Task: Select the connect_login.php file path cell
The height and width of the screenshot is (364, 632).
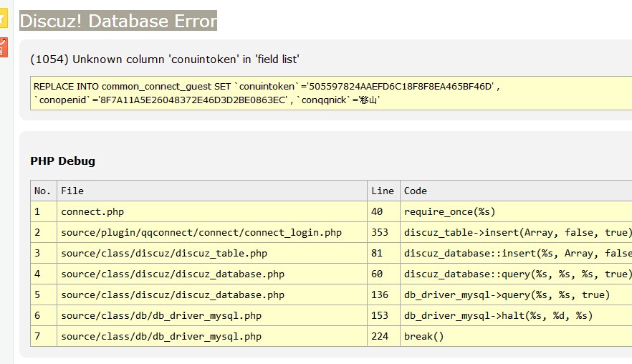Action: [x=201, y=232]
